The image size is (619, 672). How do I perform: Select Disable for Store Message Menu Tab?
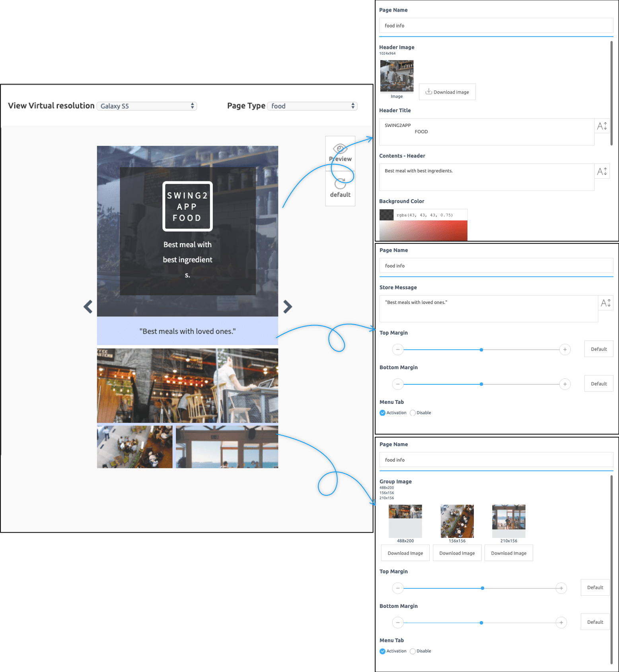[413, 413]
